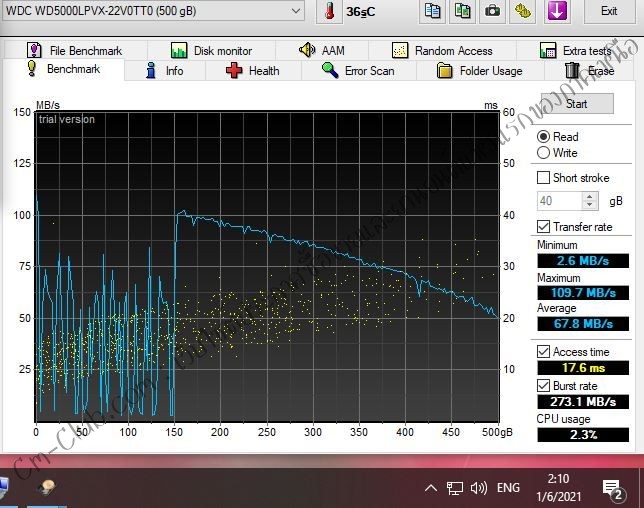Click the File Benchmark tab icon
Viewport: 644px width, 508px height.
click(x=34, y=51)
